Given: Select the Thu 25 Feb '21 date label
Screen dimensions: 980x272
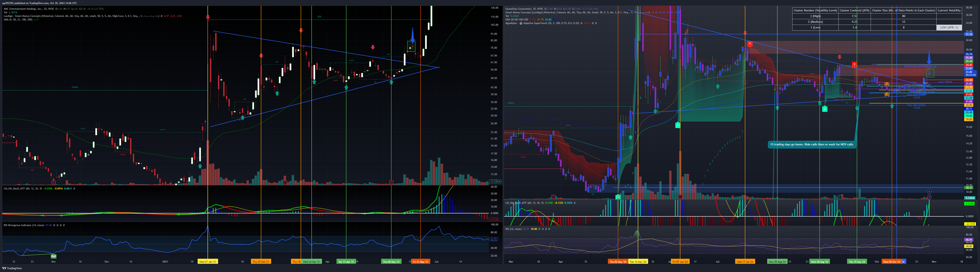Looking at the screenshot, I should click(261, 262).
